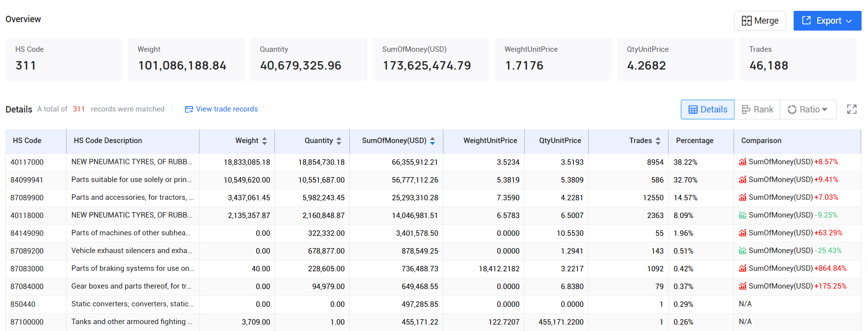Click SumOfMoney value 56,777,112.26
Viewport: 868px width, 331px height.
(x=415, y=180)
